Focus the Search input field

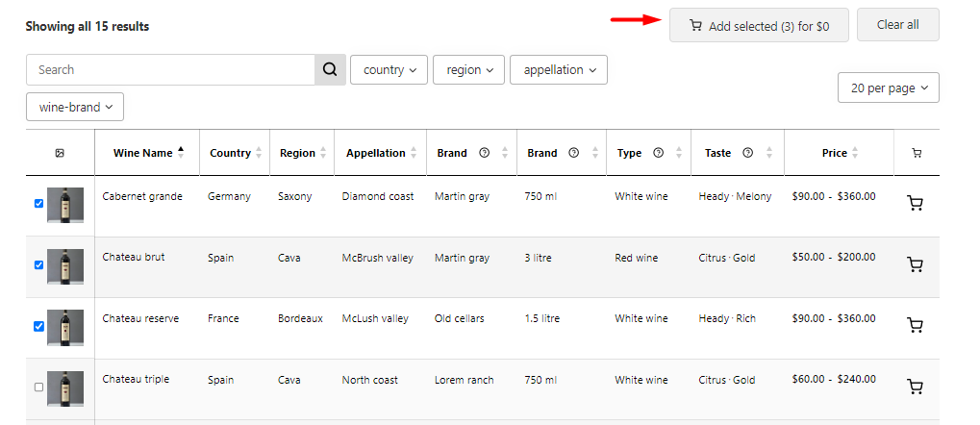pyautogui.click(x=170, y=69)
